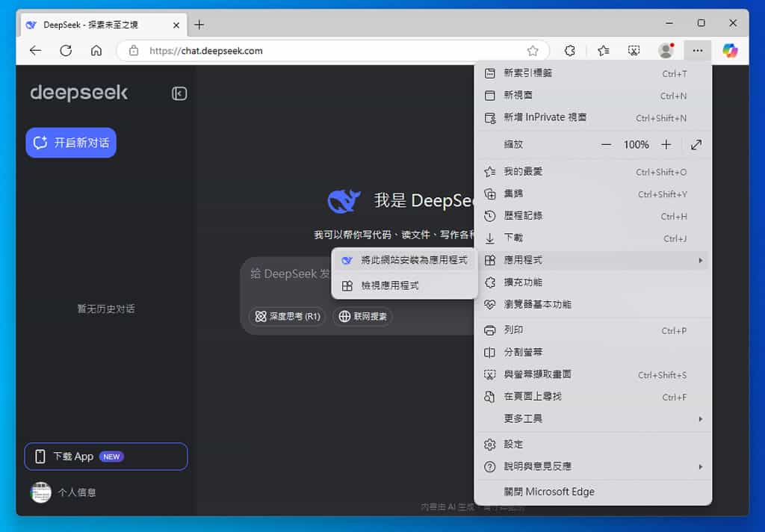Open 集錦 collections menu item
Screen dimensions: 765x532
click(592, 194)
